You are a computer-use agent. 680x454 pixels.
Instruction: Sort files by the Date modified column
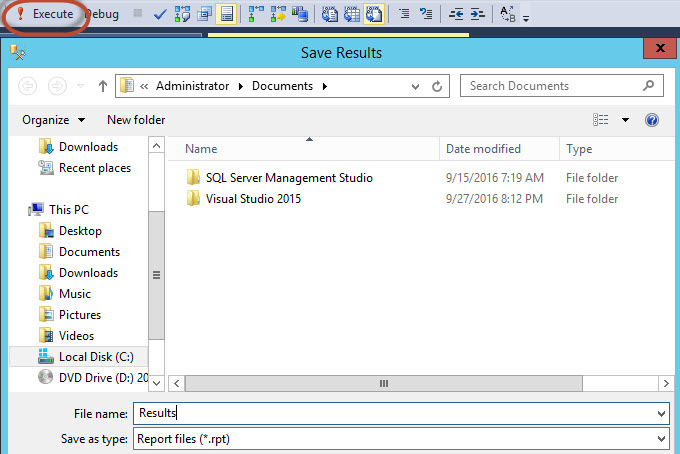tap(483, 149)
